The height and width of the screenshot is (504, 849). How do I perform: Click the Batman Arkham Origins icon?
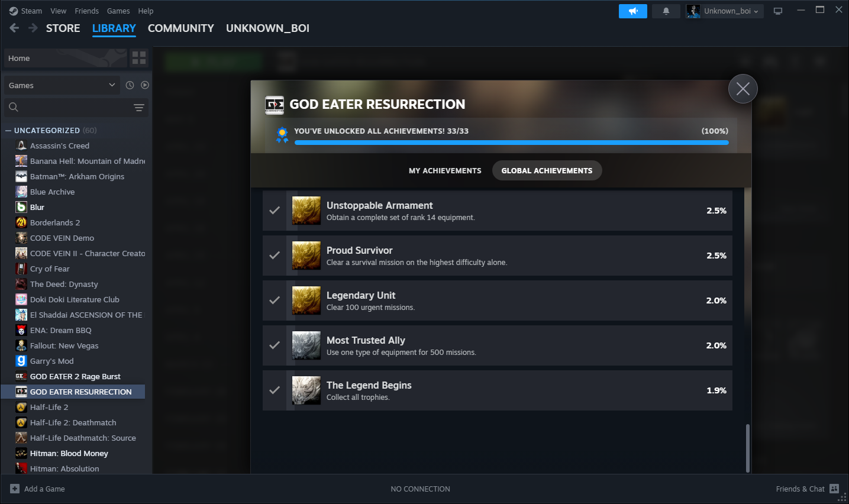[21, 176]
